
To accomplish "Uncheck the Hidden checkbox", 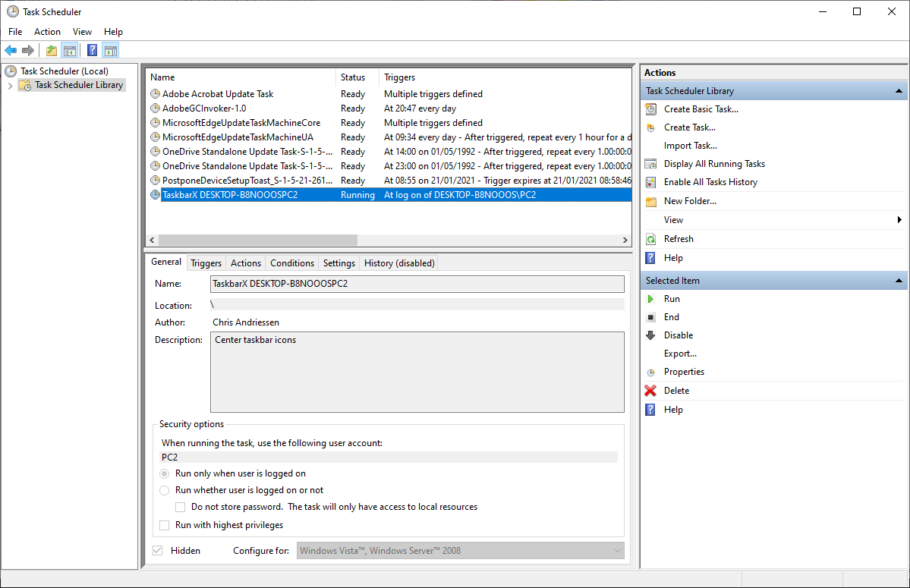I will tap(164, 551).
